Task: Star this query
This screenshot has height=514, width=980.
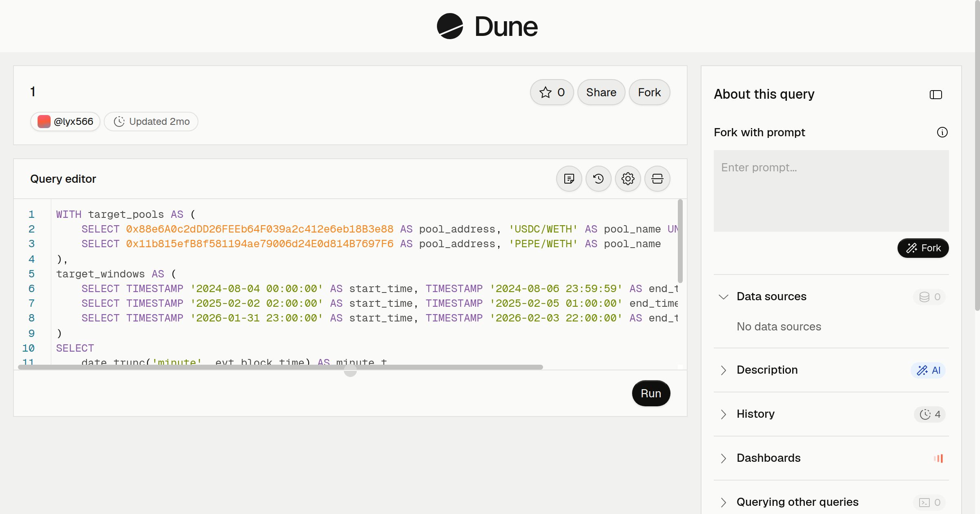Action: coord(552,92)
